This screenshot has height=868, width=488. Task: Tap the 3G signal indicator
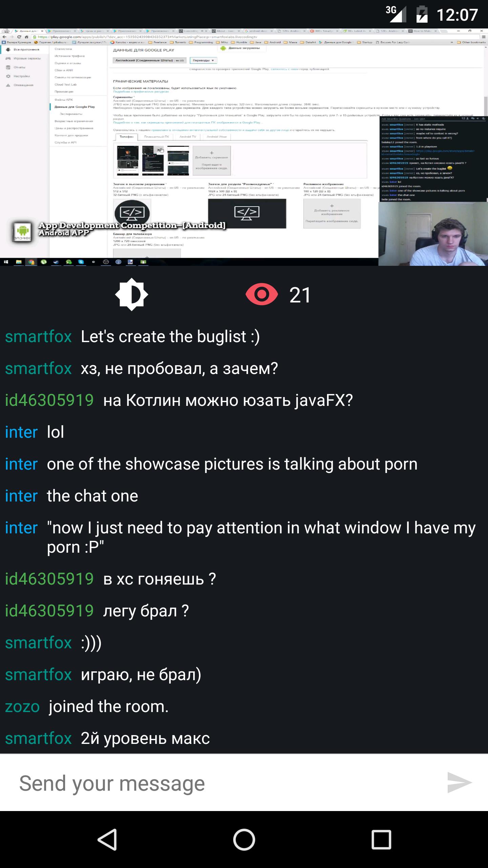[x=394, y=14]
